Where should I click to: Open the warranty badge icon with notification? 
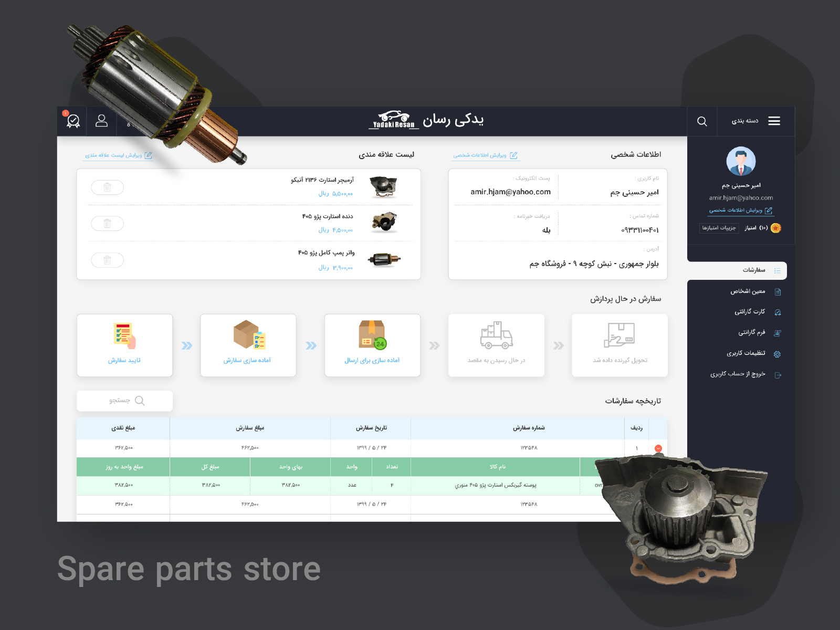click(x=73, y=121)
